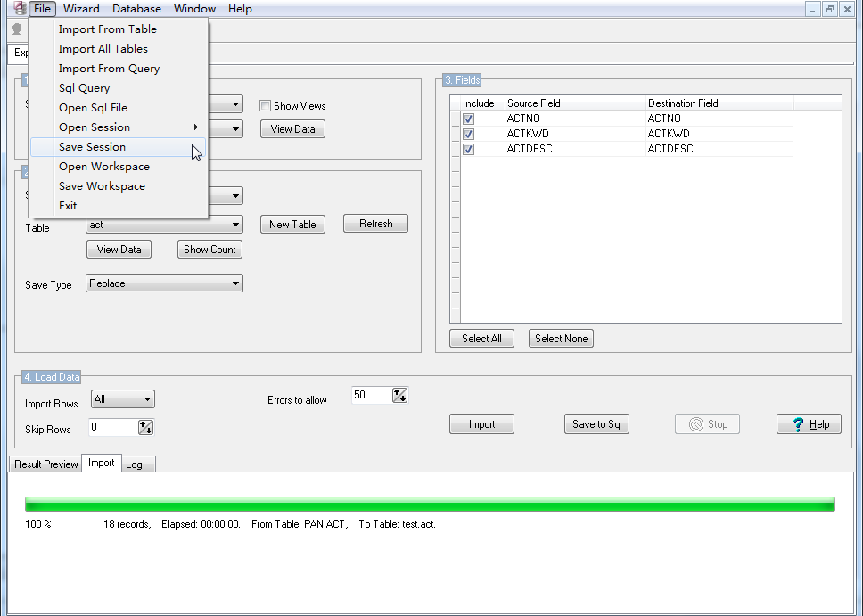Click View Data button next to Show Views

tap(292, 128)
